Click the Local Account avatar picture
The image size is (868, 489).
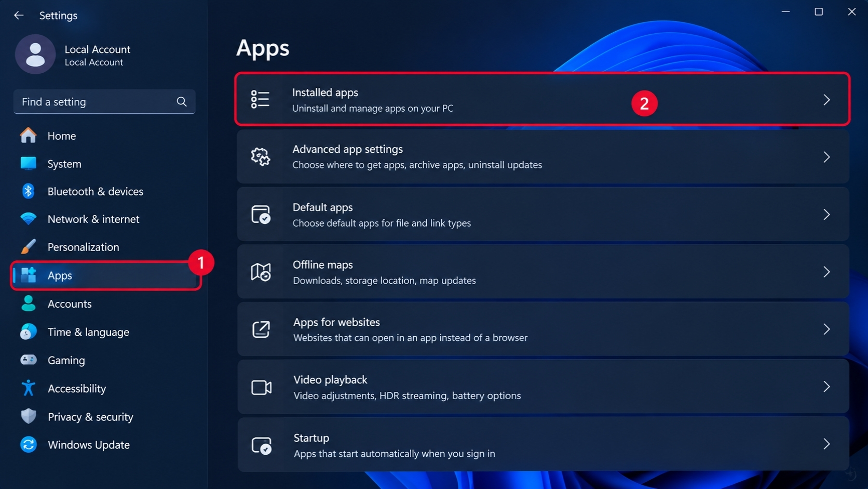[x=35, y=55]
